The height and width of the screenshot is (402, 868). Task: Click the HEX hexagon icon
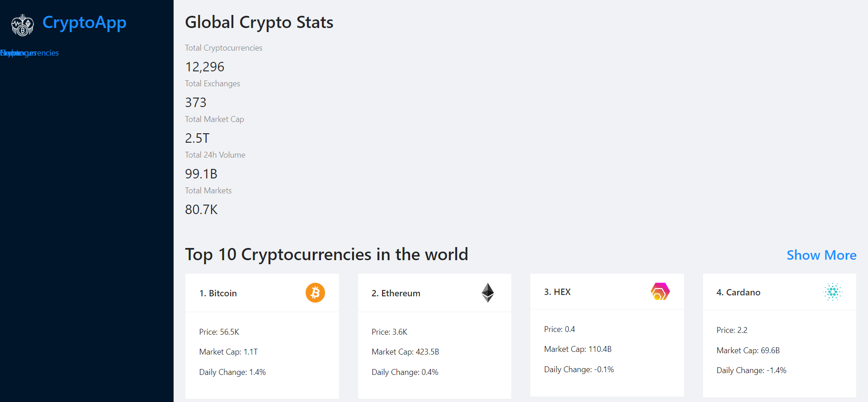[660, 291]
